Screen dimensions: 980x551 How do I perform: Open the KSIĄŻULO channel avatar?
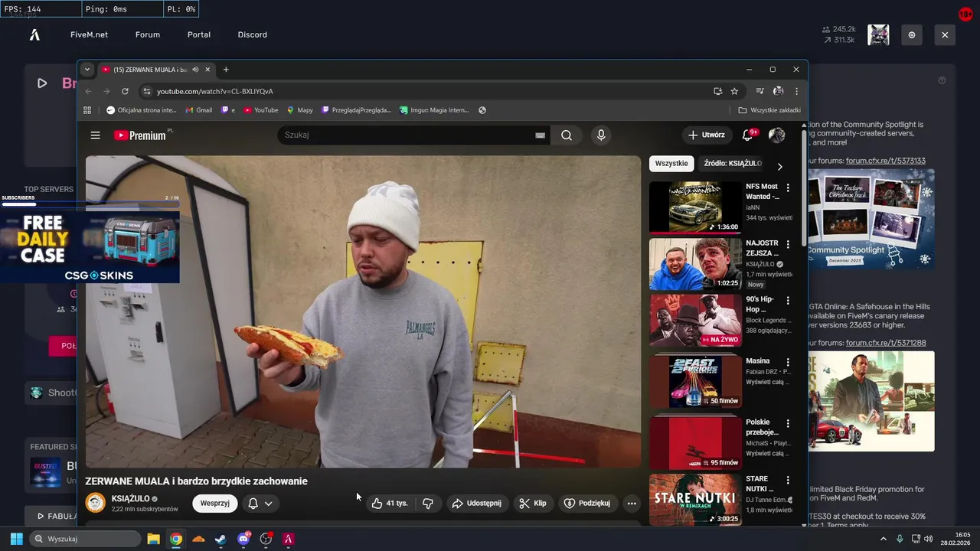coord(96,503)
